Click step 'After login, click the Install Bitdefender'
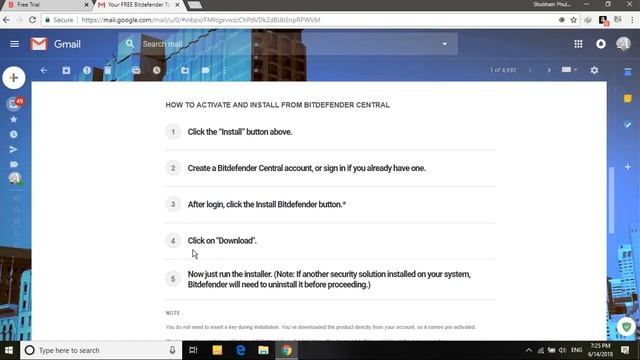Viewport: 640px width, 360px height. pyautogui.click(x=267, y=204)
